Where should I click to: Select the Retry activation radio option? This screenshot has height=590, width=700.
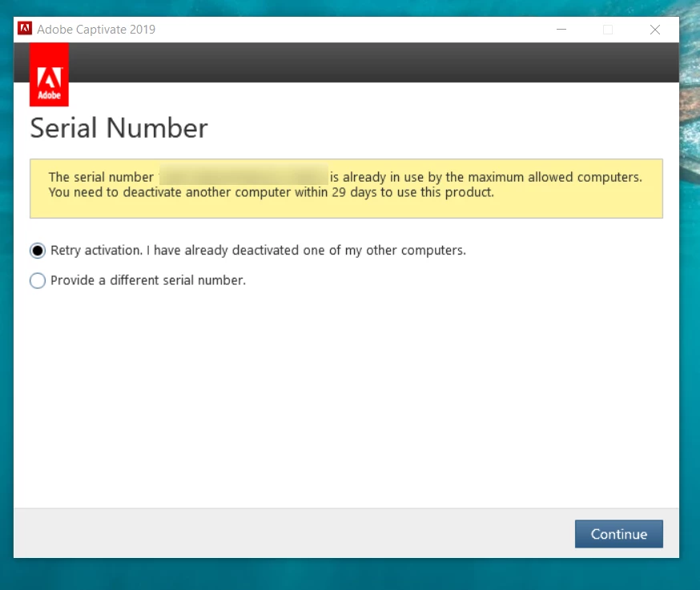38,251
